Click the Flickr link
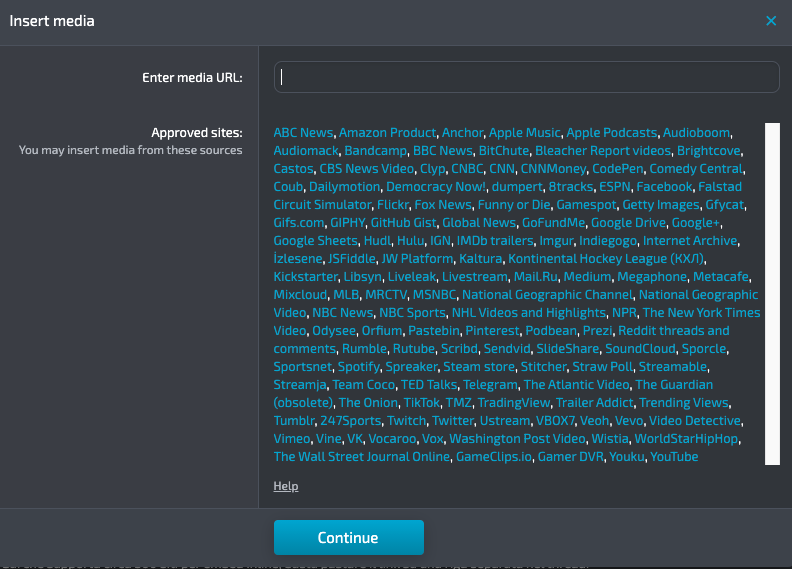 [393, 205]
